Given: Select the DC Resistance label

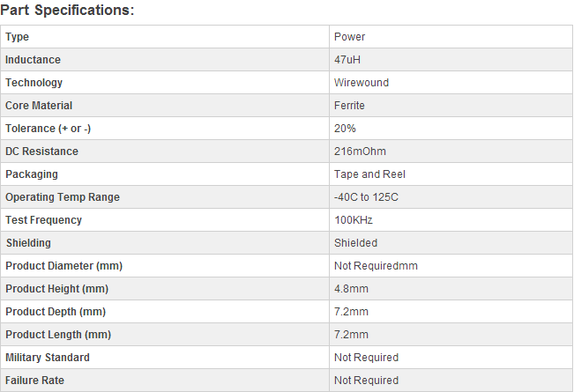Looking at the screenshot, I should click(41, 152).
